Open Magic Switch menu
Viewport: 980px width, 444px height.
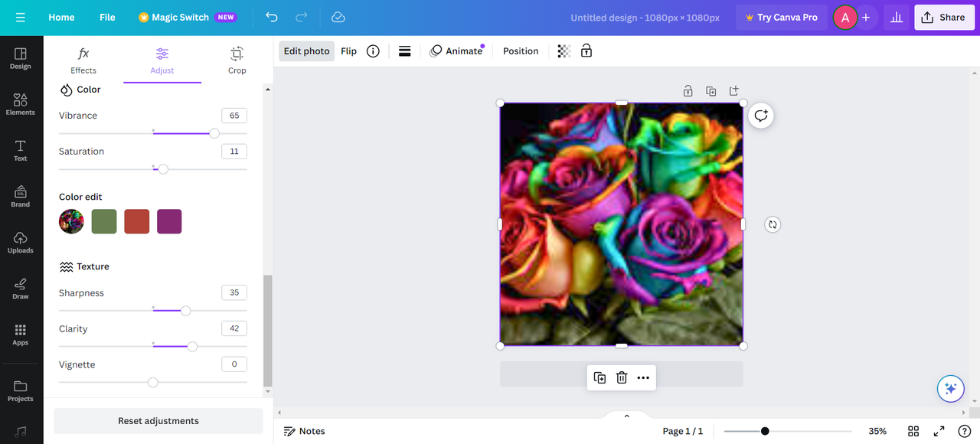coord(188,17)
